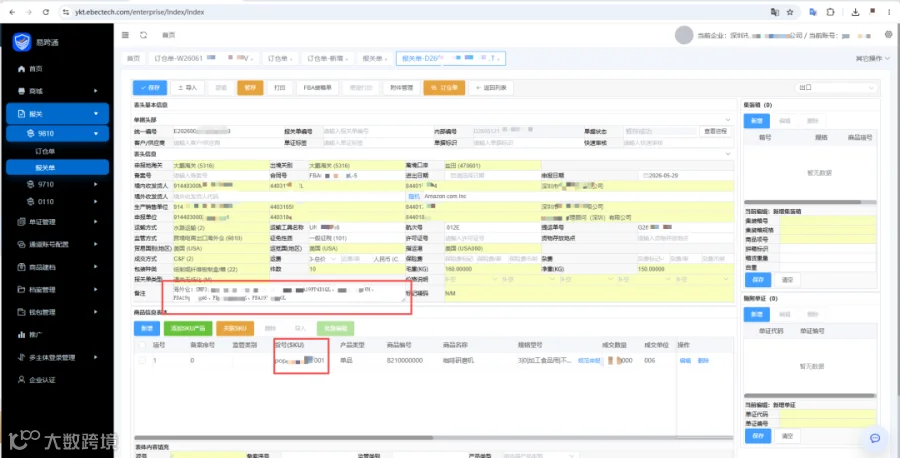The height and width of the screenshot is (458, 900).
Task: Collapse the 报关 sidebar section
Action: pos(57,114)
